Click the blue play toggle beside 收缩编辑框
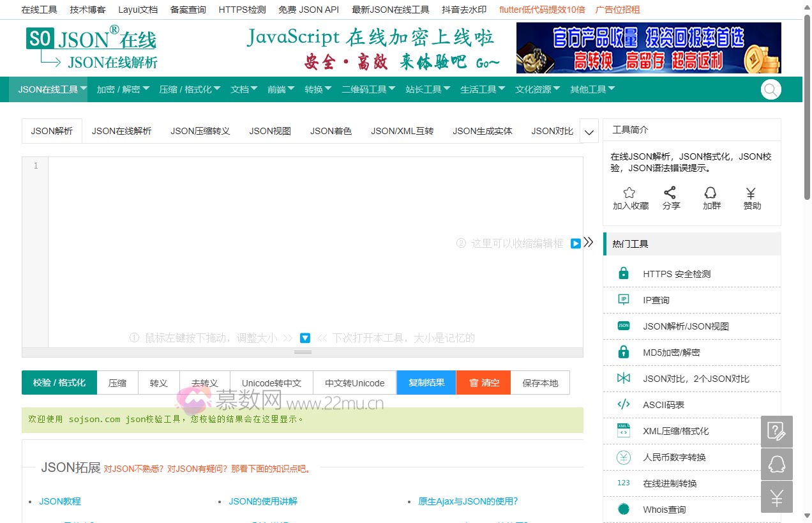Viewport: 812px width, 523px height. coord(576,243)
